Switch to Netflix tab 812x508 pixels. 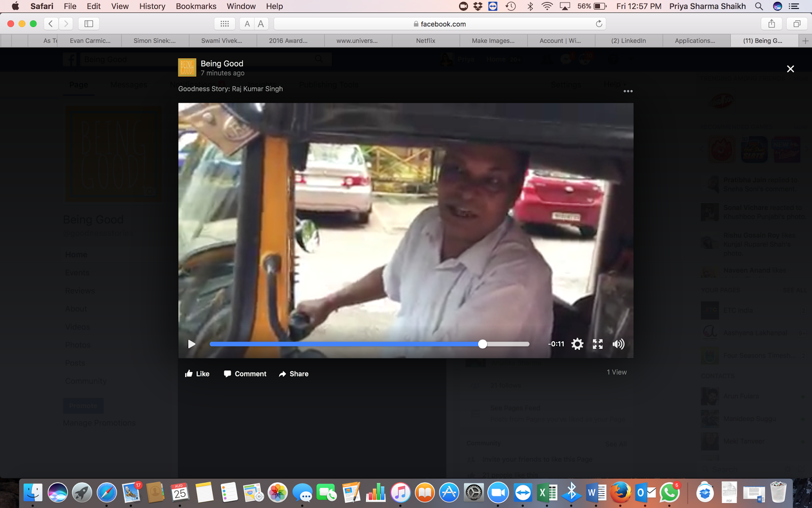(x=426, y=41)
